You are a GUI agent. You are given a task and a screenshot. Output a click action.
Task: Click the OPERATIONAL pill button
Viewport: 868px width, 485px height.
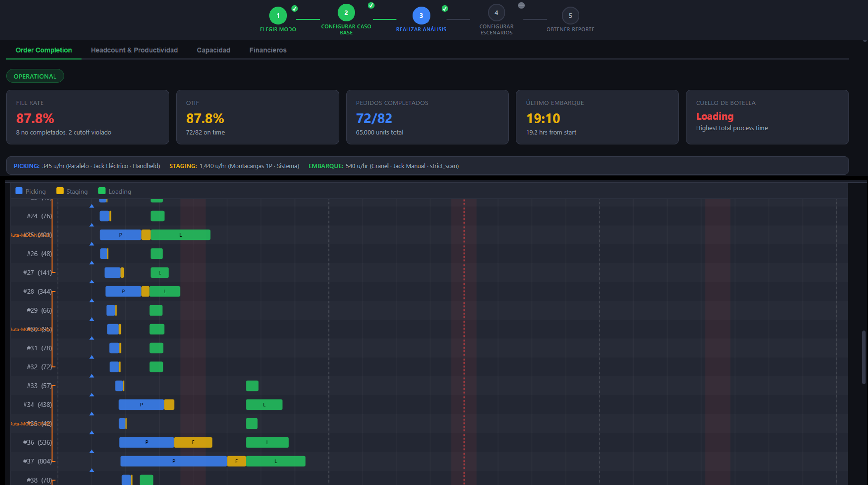35,76
